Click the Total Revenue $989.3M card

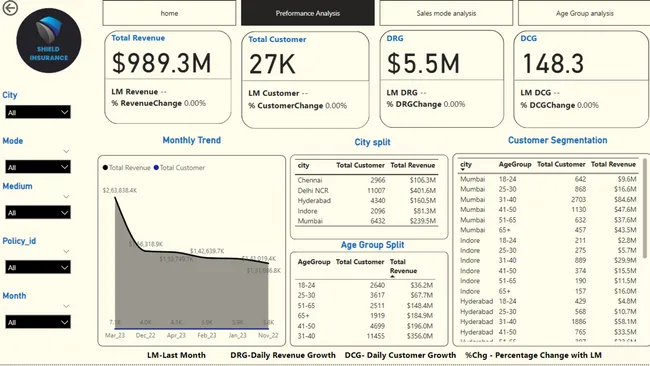point(168,77)
